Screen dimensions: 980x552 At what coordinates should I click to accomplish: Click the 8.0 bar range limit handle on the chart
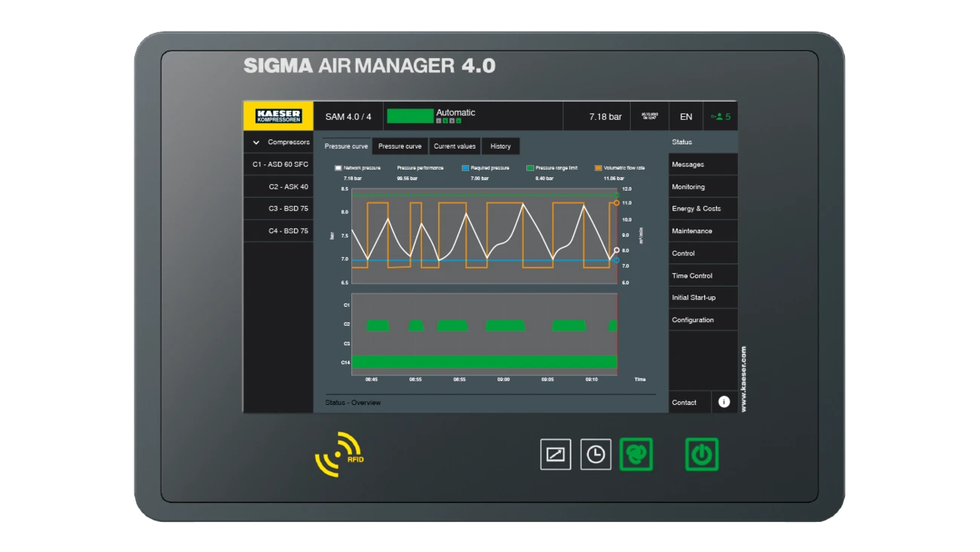point(617,249)
